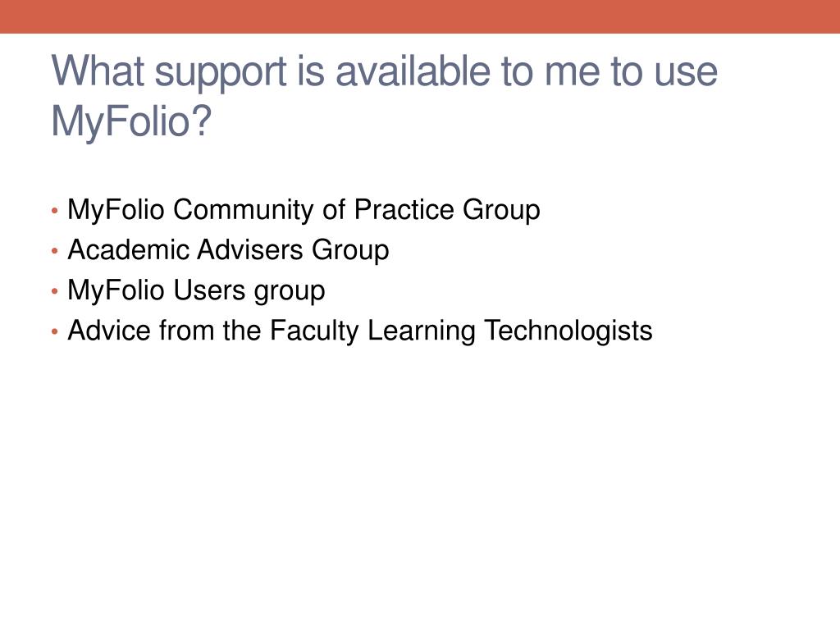Click the bullet dot before 'MyFolio Users'
The width and height of the screenshot is (840, 630).
point(55,291)
